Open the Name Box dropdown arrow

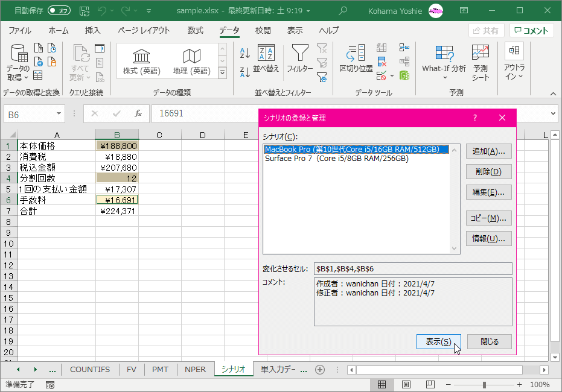[59, 114]
